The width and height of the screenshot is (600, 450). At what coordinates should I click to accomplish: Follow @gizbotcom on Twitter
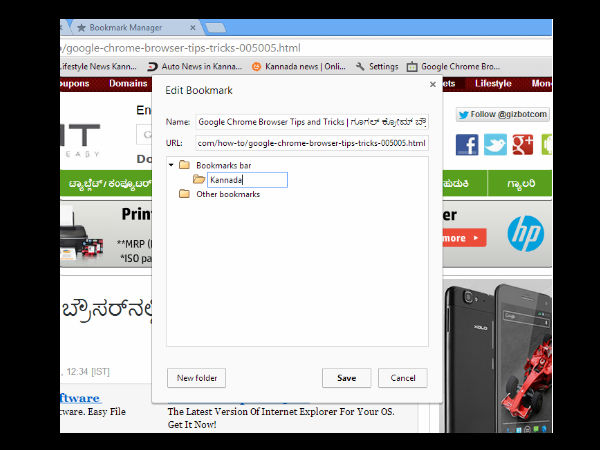[x=503, y=114]
